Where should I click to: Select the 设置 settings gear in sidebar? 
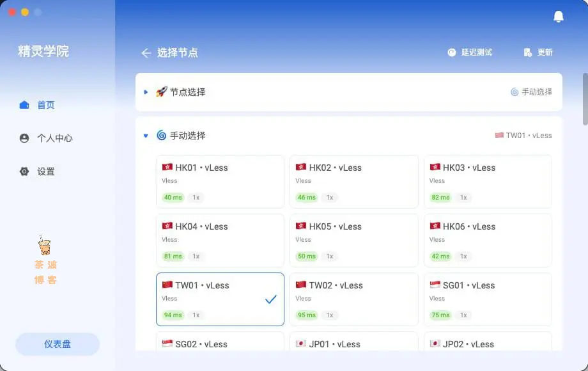coord(24,171)
